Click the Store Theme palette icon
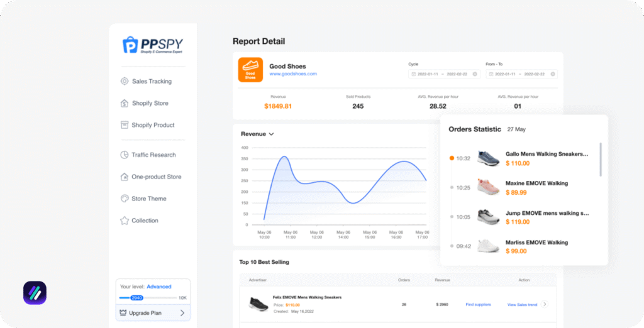Screen dimensions: 644x328 point(125,199)
